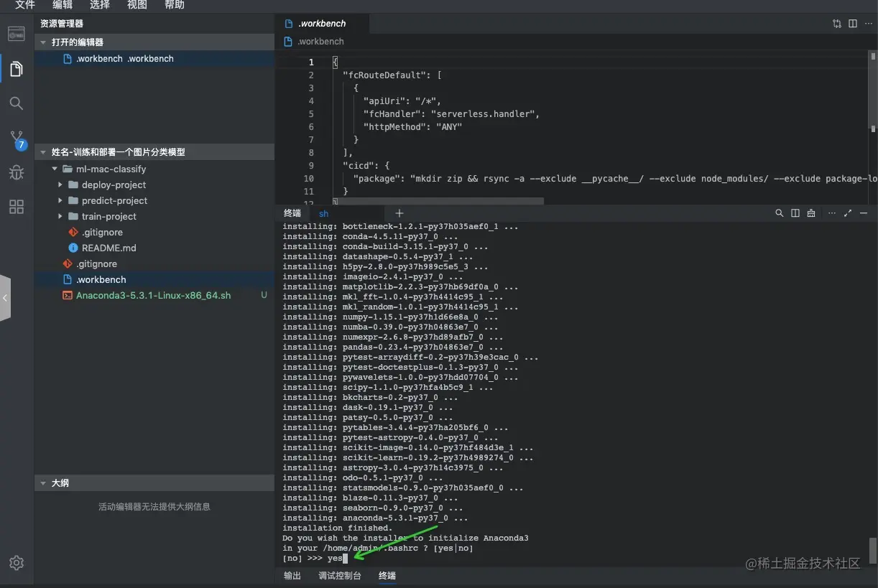This screenshot has height=588, width=878.
Task: Click the sidebar collapse arrow handle
Action: point(5,297)
